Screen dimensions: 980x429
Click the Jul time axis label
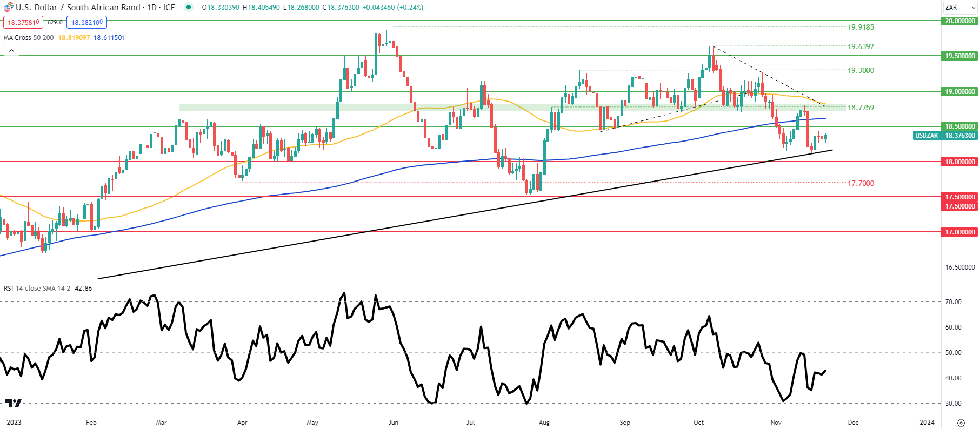(470, 423)
